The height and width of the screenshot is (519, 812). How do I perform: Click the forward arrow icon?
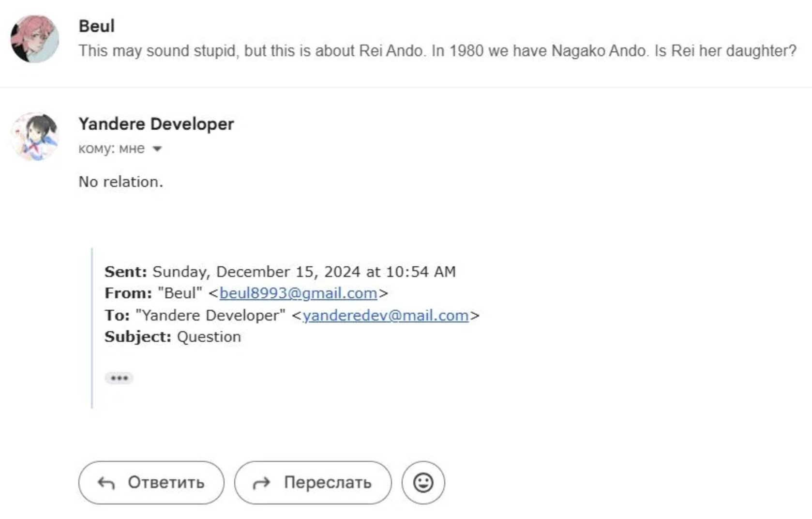click(x=262, y=483)
